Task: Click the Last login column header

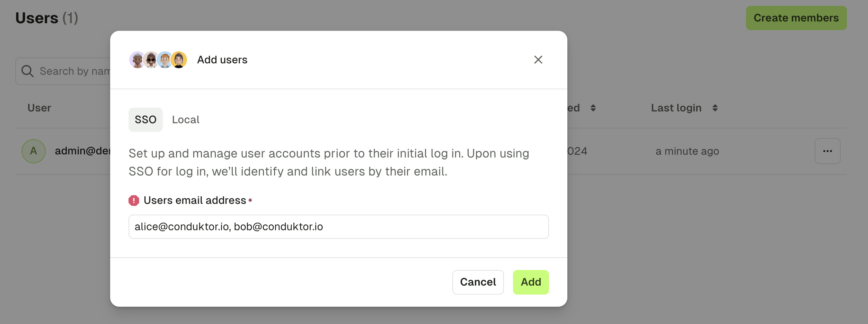Action: tap(676, 108)
